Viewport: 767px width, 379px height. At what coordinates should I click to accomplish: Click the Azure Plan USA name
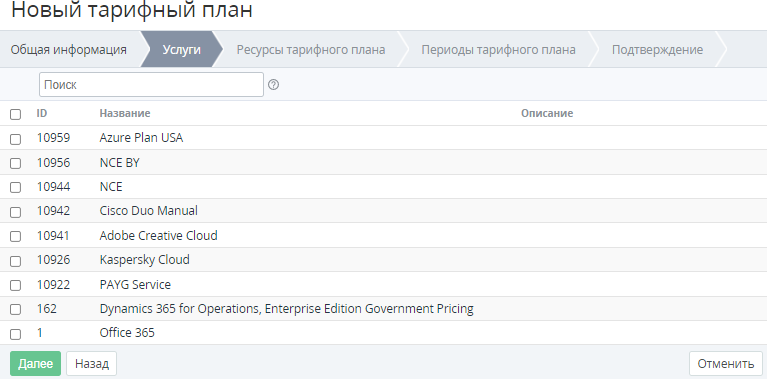pyautogui.click(x=141, y=138)
